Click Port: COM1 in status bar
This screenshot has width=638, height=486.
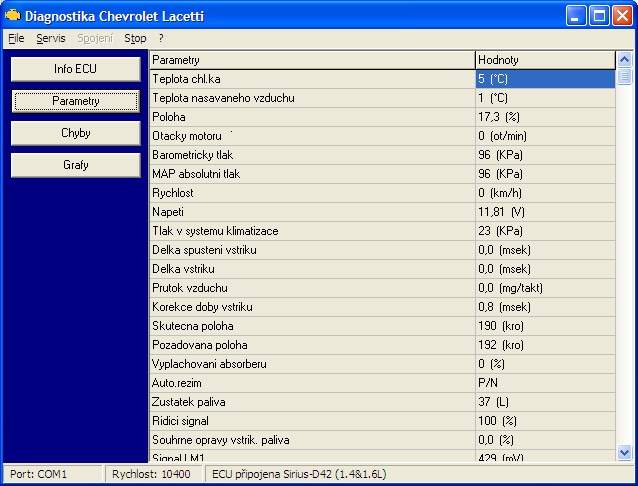[38, 474]
